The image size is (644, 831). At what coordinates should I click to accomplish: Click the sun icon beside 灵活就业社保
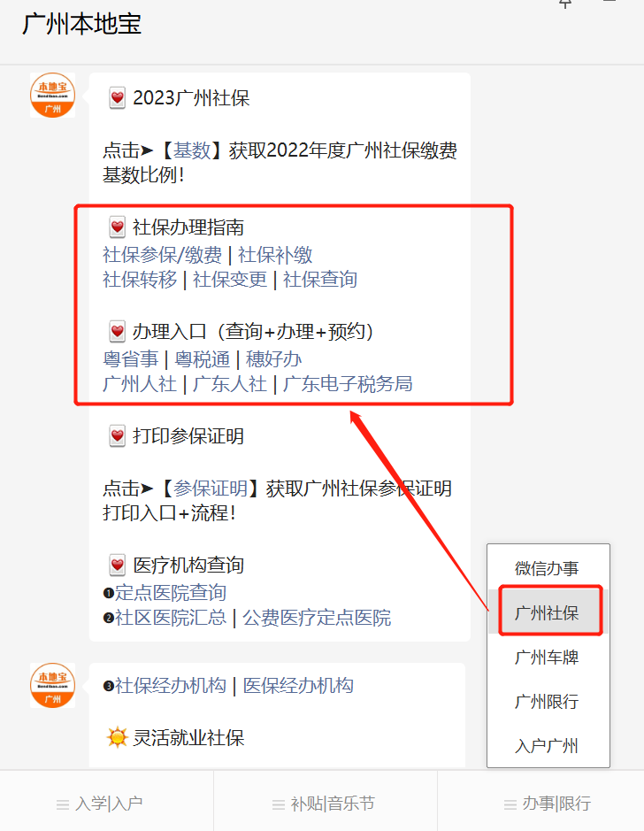coord(117,737)
